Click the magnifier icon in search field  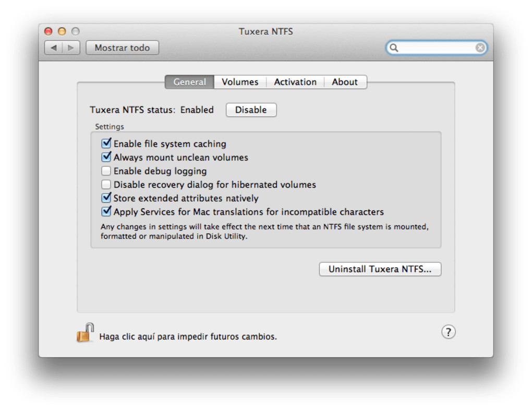pyautogui.click(x=394, y=47)
